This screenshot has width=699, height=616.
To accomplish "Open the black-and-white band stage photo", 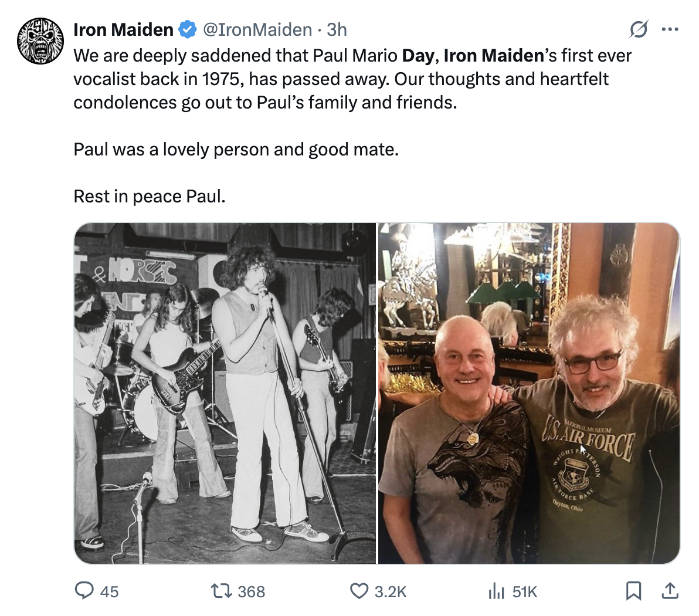I will 225,393.
